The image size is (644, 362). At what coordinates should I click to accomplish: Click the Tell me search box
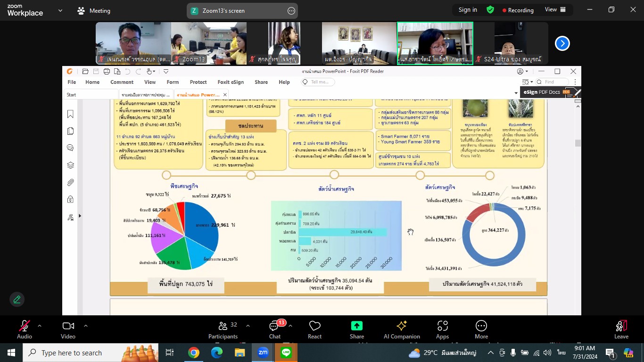318,82
